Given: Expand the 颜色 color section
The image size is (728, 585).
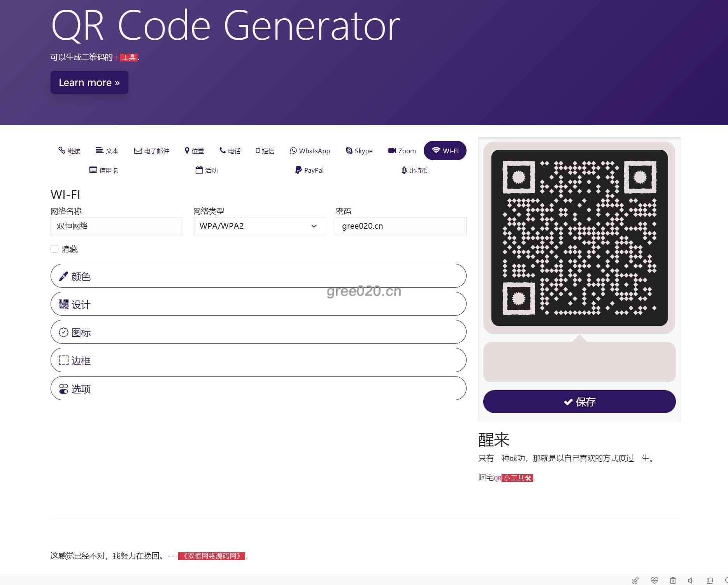Looking at the screenshot, I should [x=258, y=276].
